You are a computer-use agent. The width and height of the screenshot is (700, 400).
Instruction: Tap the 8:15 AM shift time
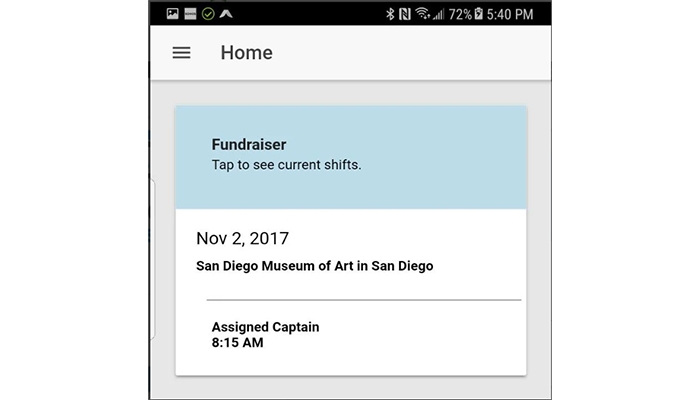click(238, 343)
